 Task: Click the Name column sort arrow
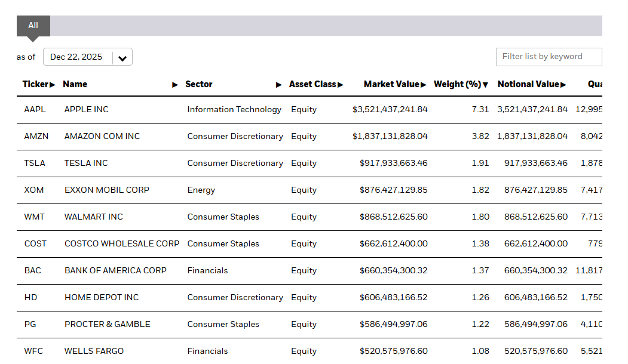[175, 85]
